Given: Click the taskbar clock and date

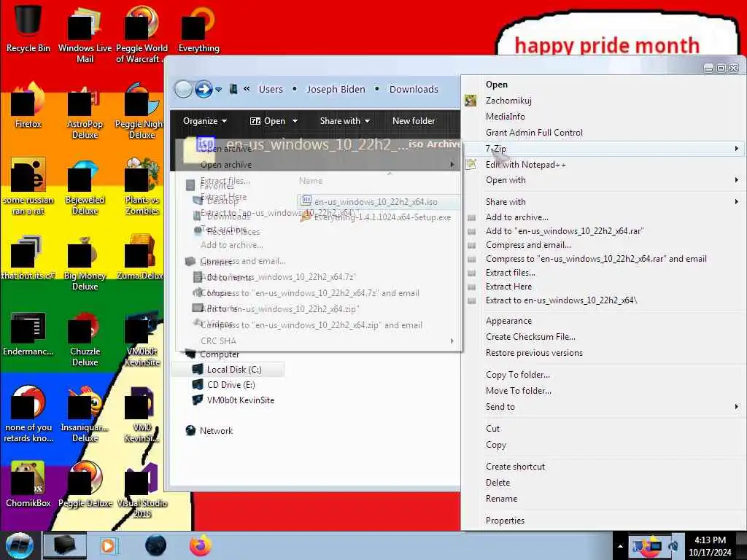Looking at the screenshot, I should click(710, 546).
